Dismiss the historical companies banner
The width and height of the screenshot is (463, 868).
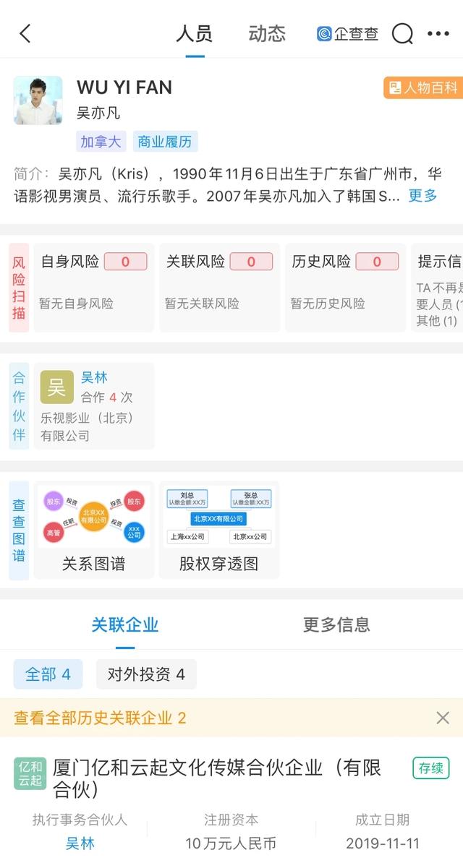443,718
